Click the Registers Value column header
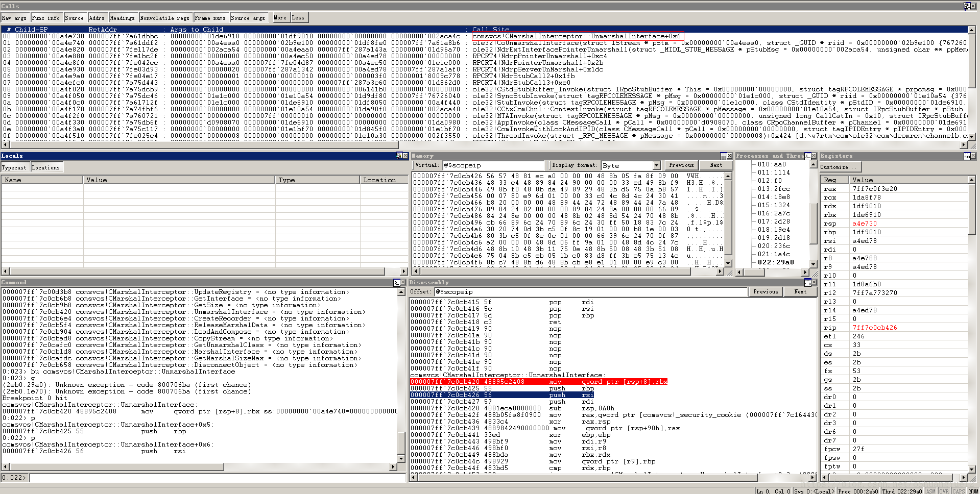The height and width of the screenshot is (494, 980). (x=908, y=180)
